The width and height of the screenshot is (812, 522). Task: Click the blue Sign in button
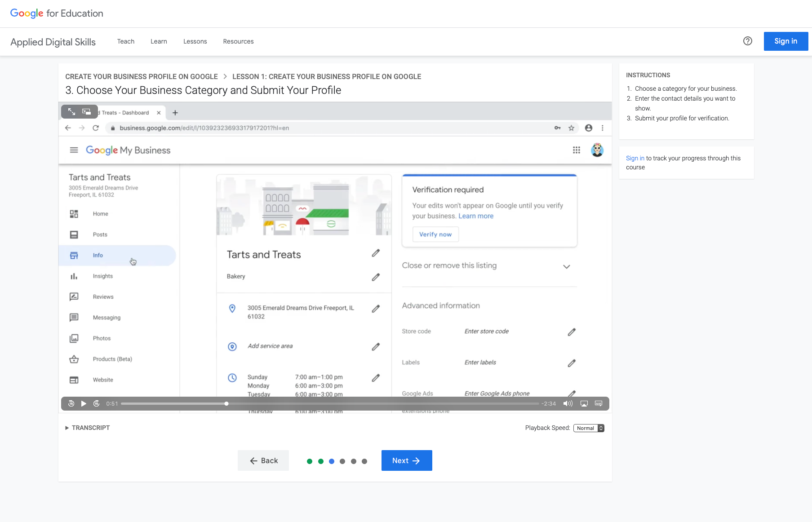pyautogui.click(x=785, y=41)
